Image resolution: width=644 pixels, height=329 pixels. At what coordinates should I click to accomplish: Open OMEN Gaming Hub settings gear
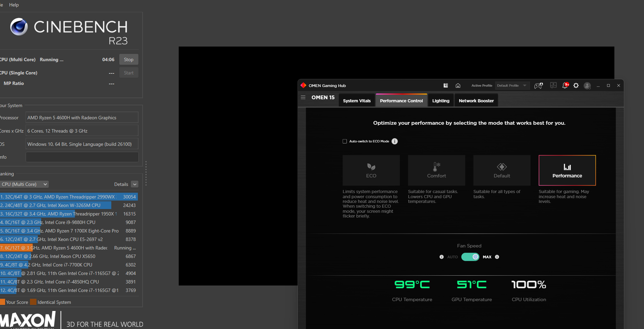click(576, 86)
